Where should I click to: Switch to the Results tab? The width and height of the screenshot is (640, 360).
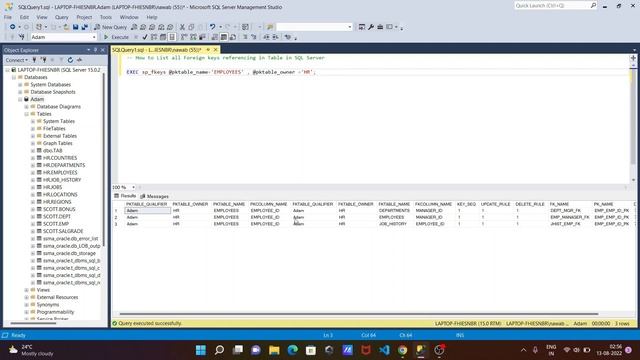[x=125, y=196]
